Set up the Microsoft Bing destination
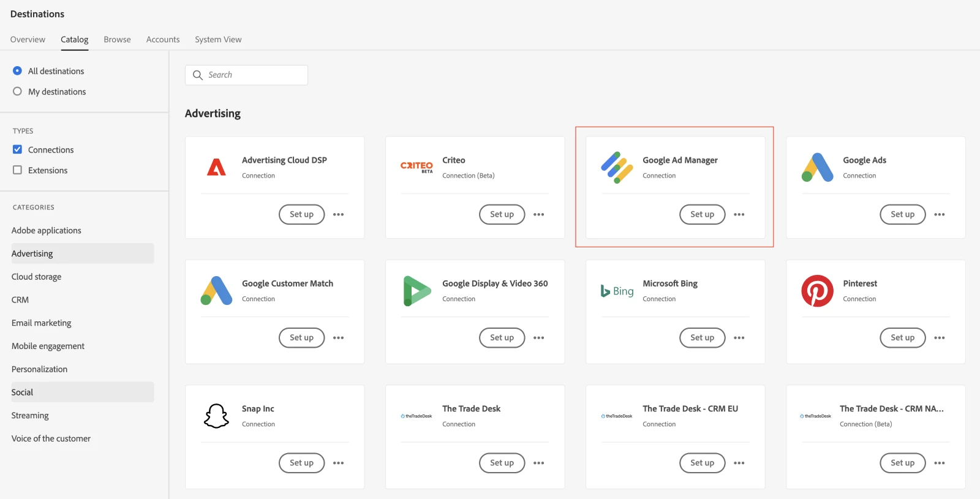The width and height of the screenshot is (980, 499). [702, 338]
